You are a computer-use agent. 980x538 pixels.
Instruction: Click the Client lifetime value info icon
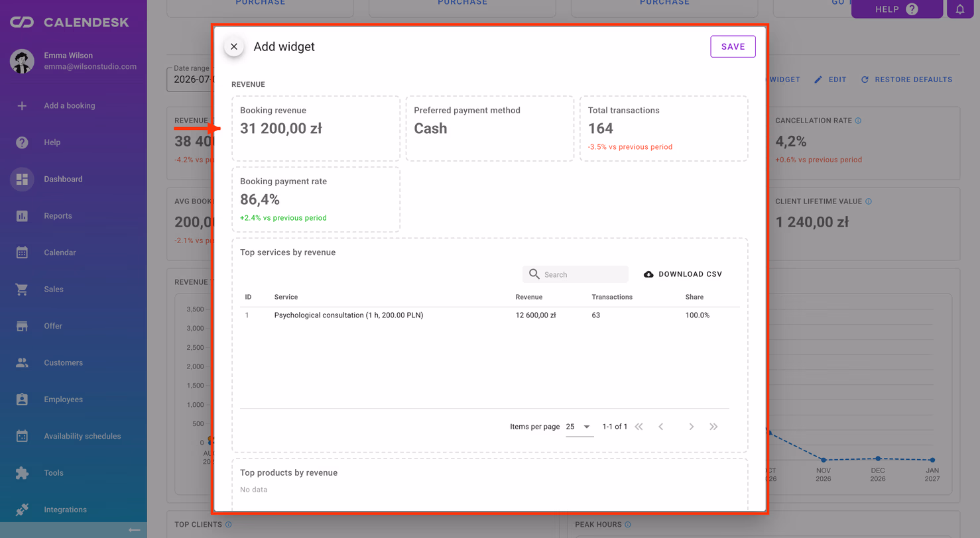[869, 201]
